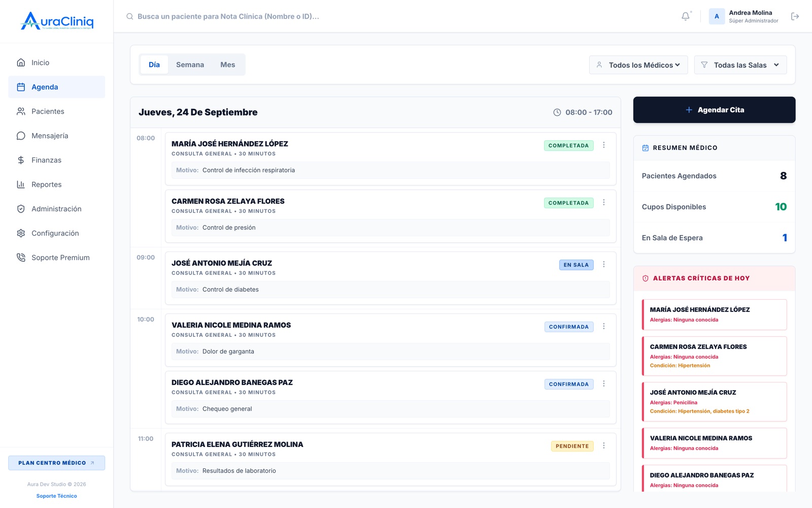Click the Inicio home icon in sidebar
Image resolution: width=812 pixels, height=508 pixels.
(x=21, y=62)
